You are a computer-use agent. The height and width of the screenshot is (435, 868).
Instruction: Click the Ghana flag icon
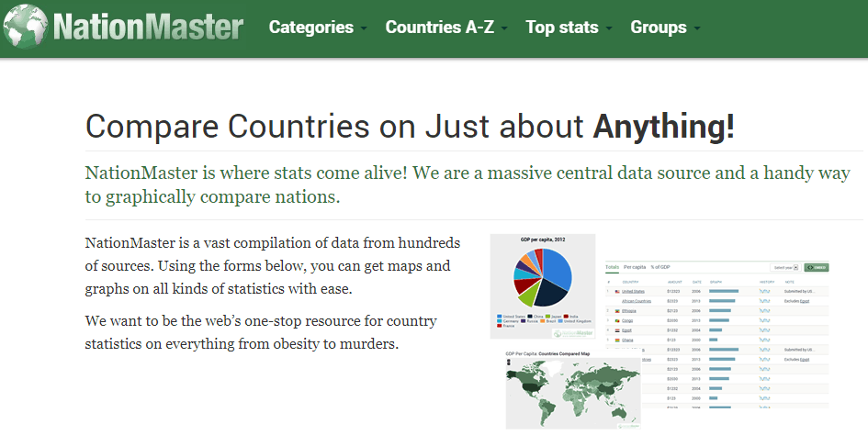click(617, 340)
